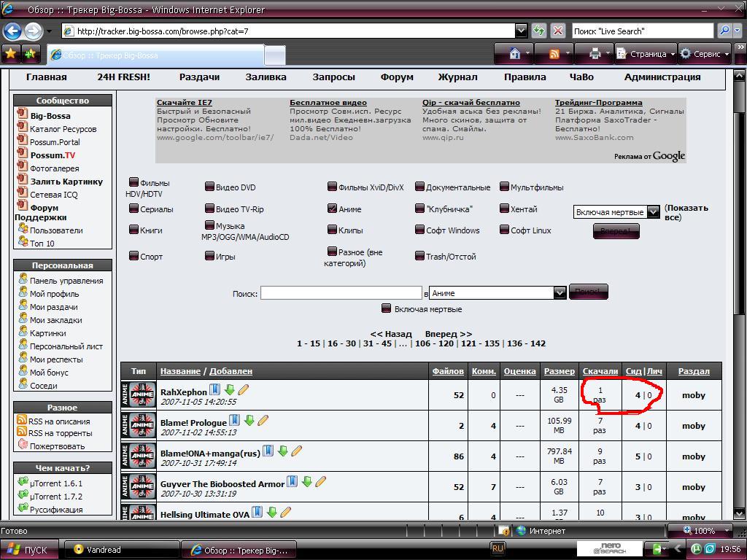Download RahXephon via green arrow

coord(230,390)
